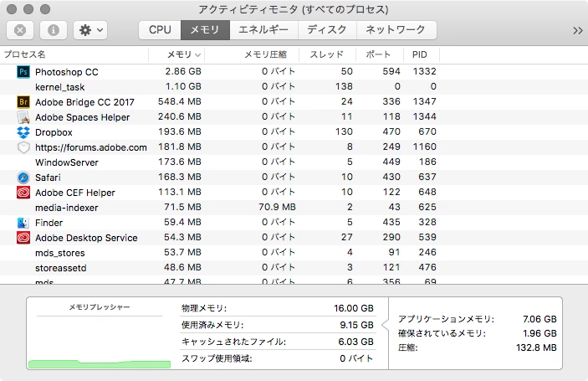Expand the toolbar overflow double chevron
The image size is (588, 381).
coord(577,30)
